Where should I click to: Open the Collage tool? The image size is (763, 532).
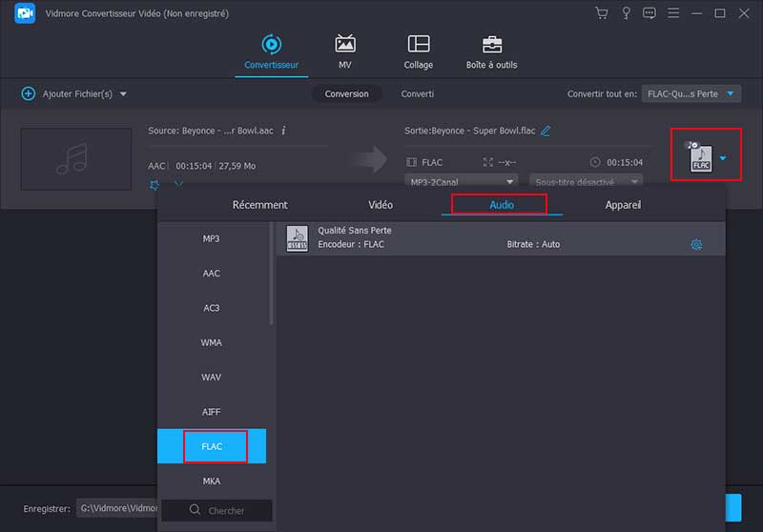[418, 51]
